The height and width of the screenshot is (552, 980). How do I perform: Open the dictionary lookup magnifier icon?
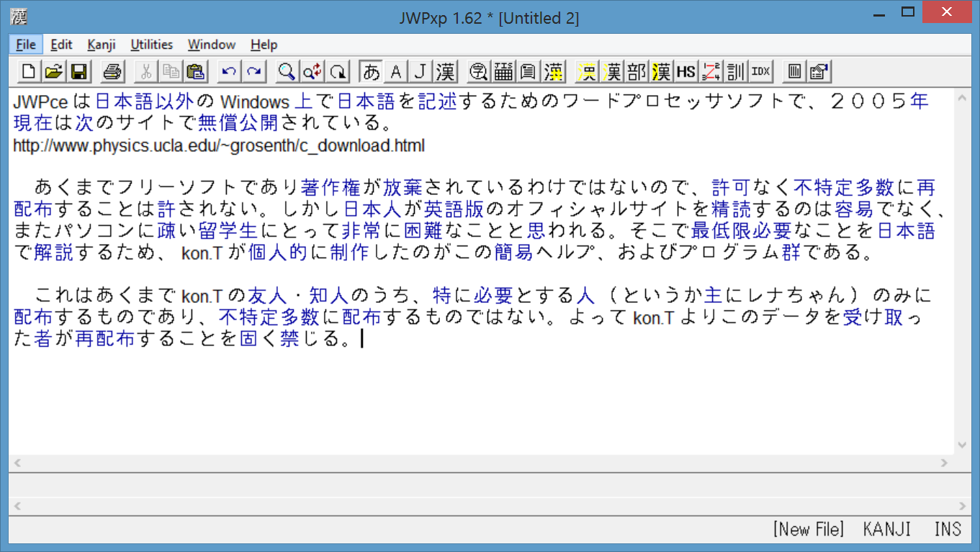478,71
